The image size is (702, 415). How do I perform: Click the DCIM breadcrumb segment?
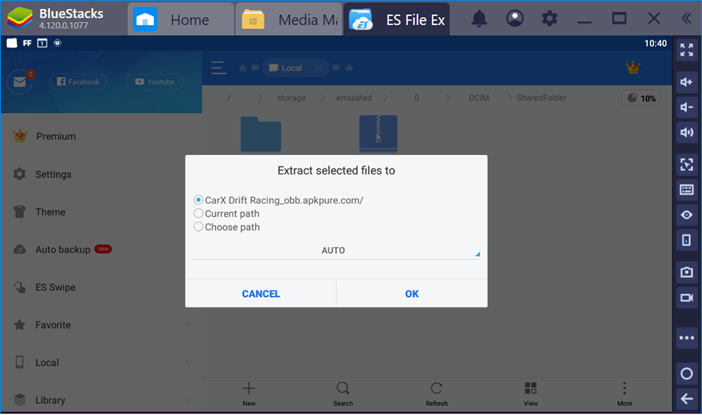pos(479,98)
